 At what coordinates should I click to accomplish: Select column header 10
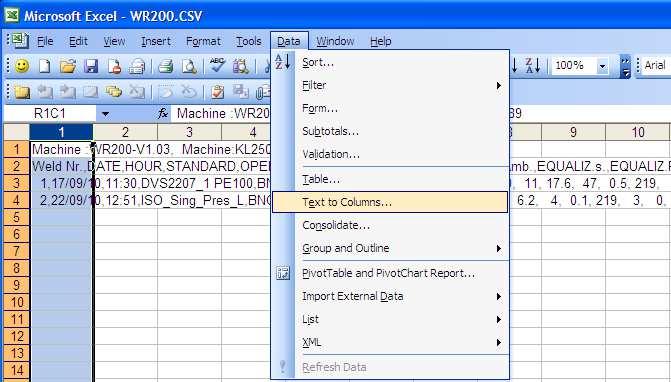point(638,132)
